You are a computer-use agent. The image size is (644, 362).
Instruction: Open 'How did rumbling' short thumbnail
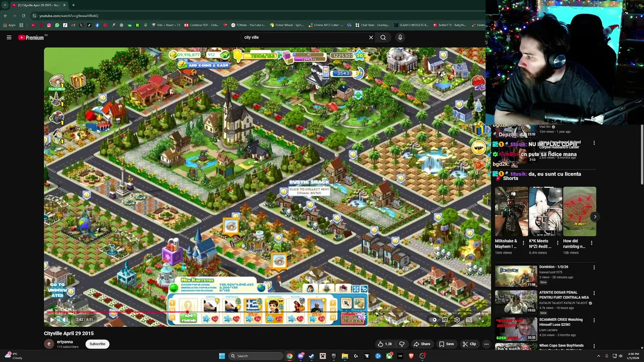580,212
